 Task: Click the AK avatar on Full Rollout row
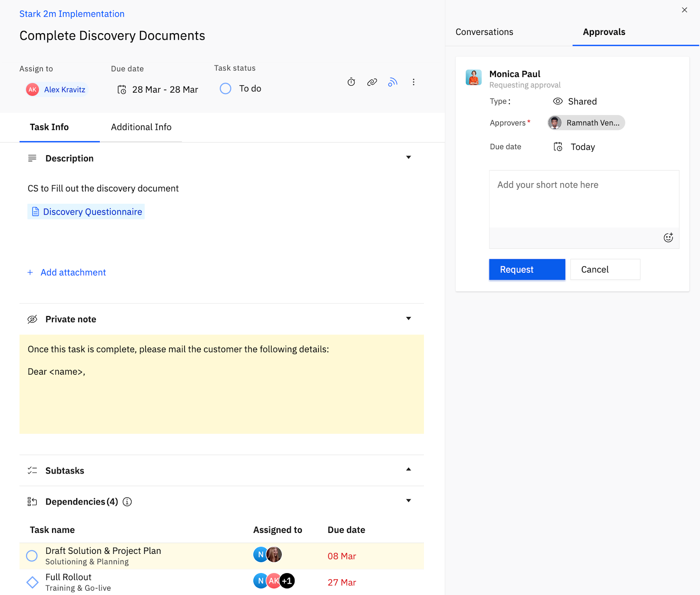[x=273, y=581]
